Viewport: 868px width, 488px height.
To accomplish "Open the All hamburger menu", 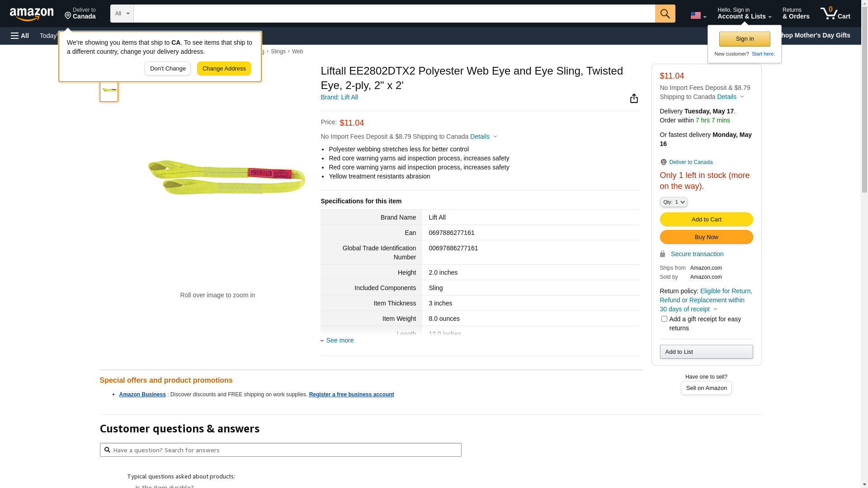I will click(x=20, y=36).
